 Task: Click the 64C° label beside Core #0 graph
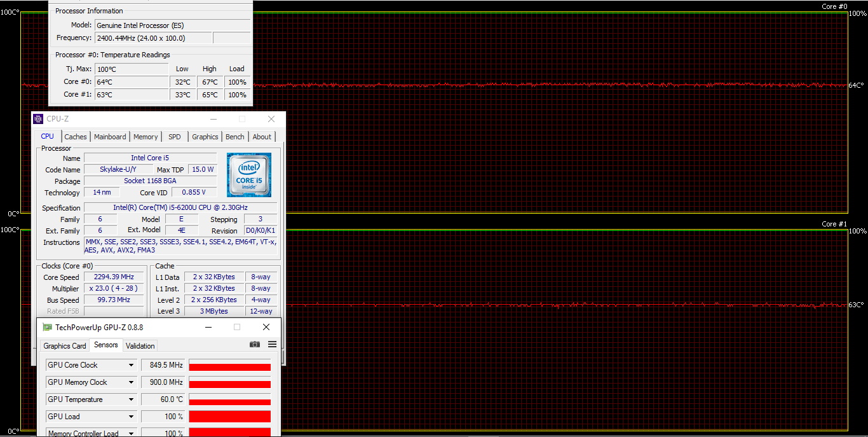point(857,85)
